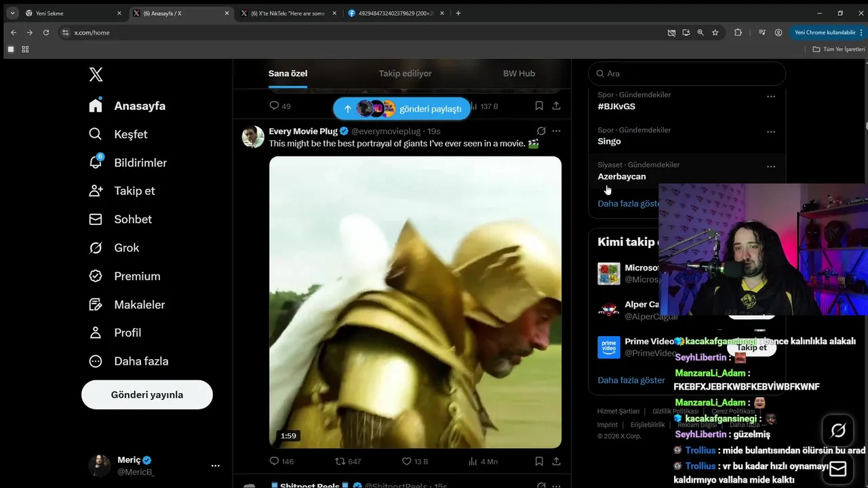
Task: Open Grok from sidebar
Action: 114,248
